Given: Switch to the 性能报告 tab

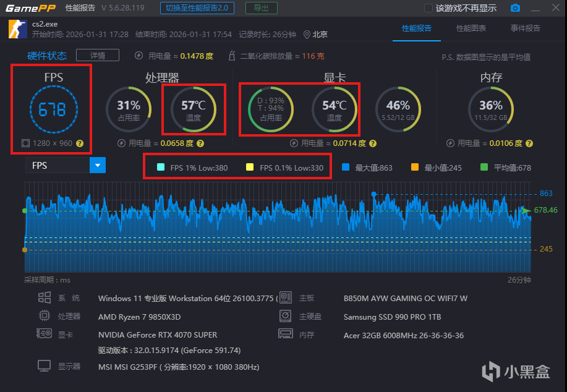Looking at the screenshot, I should (x=417, y=28).
